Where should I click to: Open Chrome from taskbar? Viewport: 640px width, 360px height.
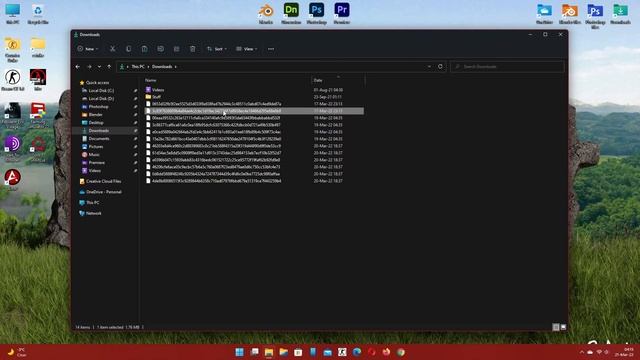pyautogui.click(x=401, y=352)
